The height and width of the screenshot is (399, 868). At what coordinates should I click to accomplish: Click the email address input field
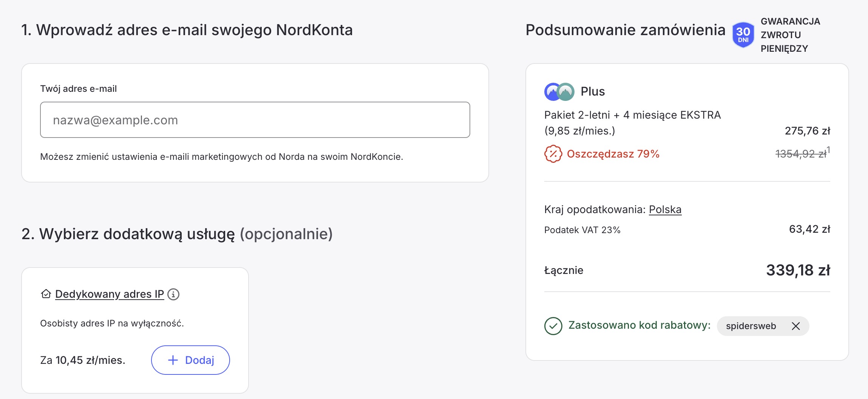point(255,120)
